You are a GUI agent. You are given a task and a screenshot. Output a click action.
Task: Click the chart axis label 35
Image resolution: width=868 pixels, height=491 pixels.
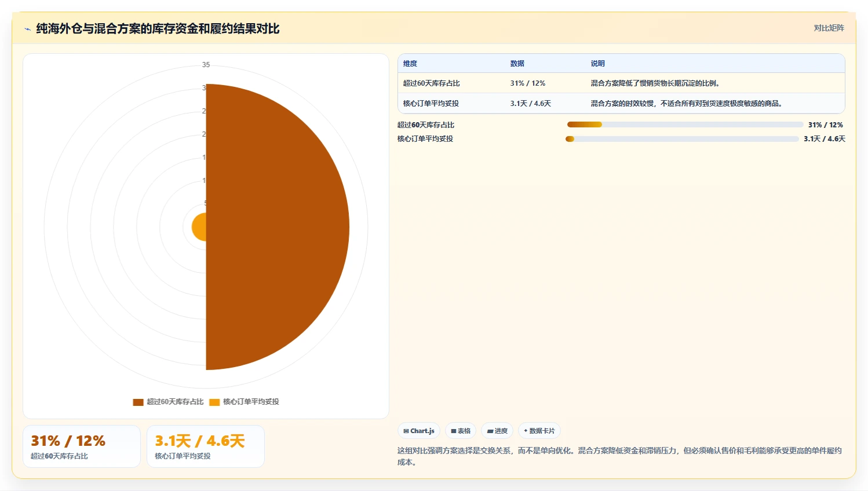point(206,65)
